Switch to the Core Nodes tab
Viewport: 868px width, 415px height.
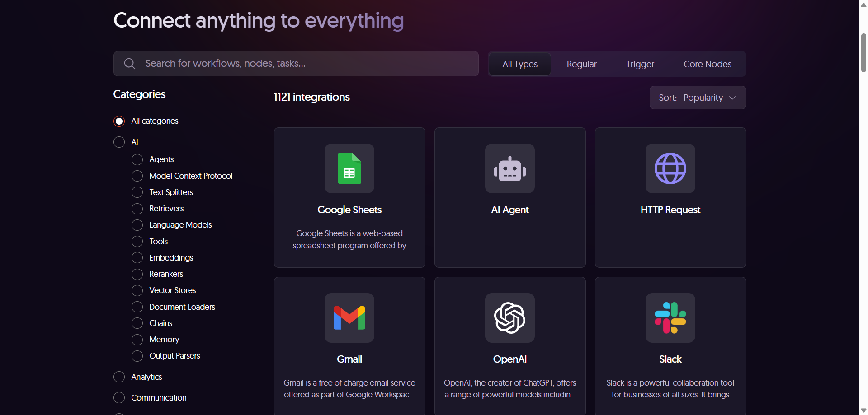pyautogui.click(x=707, y=64)
